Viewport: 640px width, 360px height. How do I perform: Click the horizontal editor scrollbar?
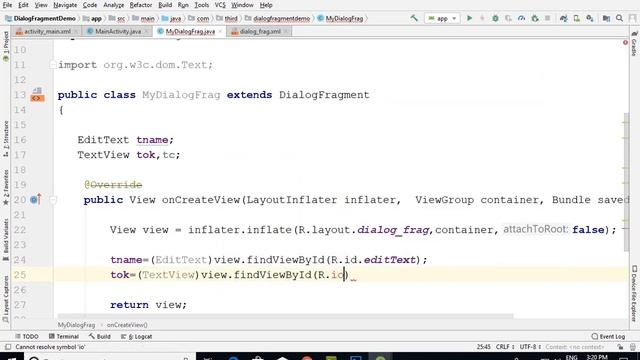point(285,316)
